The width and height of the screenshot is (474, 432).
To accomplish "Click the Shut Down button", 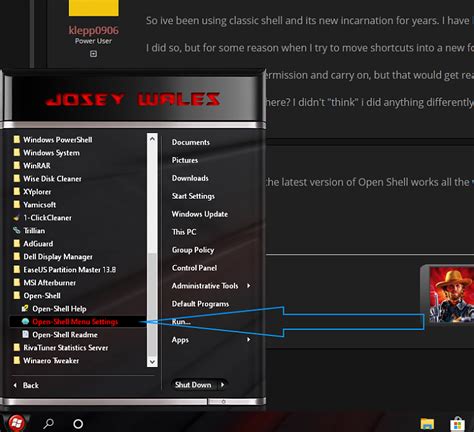I will coord(193,385).
